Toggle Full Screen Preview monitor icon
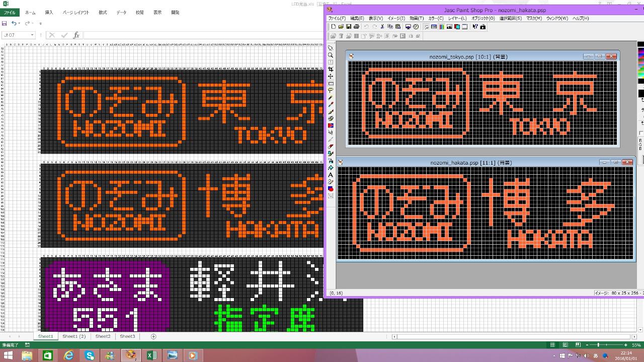 point(408,27)
